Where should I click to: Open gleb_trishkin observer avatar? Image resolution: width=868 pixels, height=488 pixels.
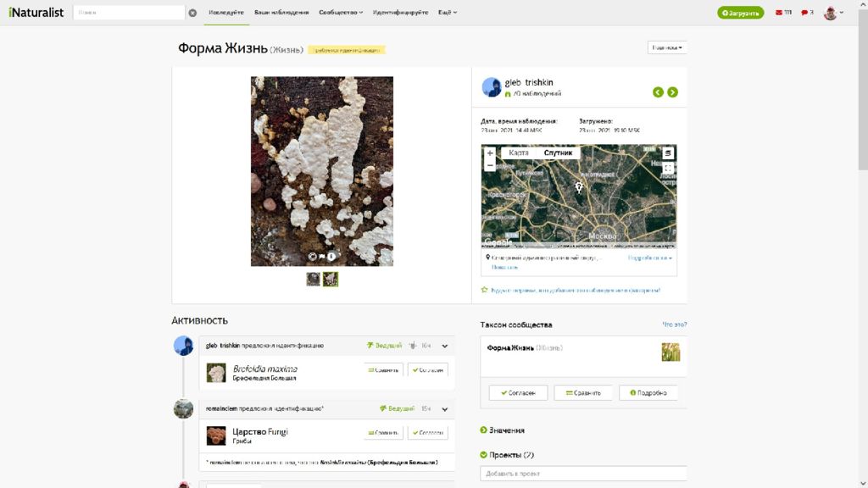click(491, 87)
